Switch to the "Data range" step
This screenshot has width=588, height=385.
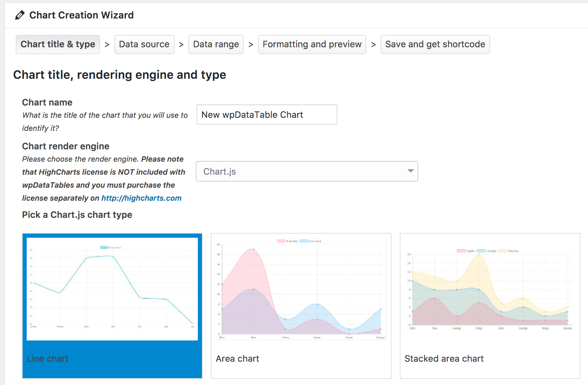pos(216,45)
